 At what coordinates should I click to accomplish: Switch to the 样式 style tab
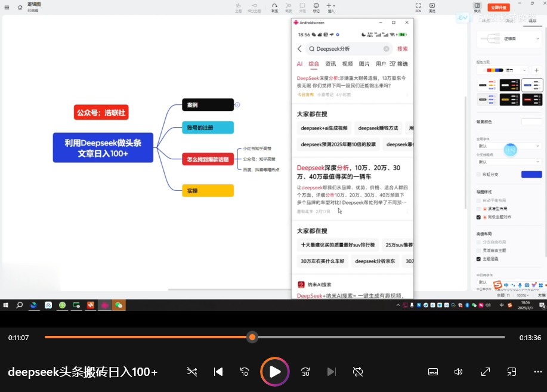(x=486, y=21)
